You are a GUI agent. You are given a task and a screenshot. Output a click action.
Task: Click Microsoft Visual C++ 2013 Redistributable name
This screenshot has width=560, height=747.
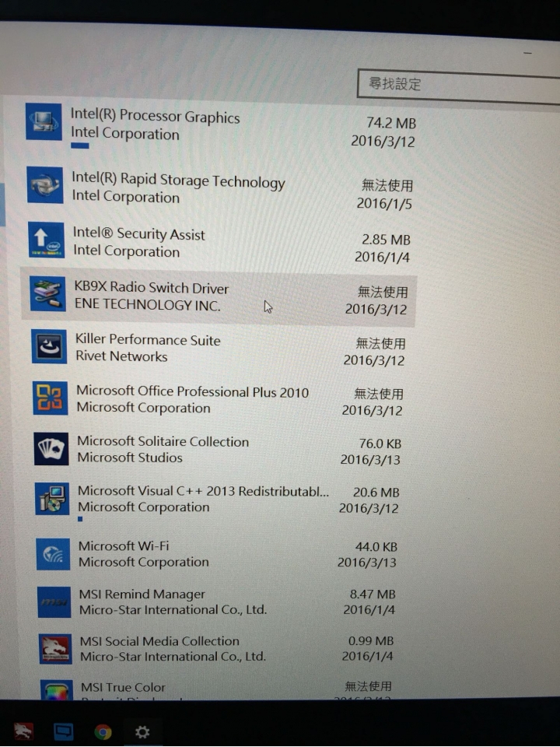point(203,491)
